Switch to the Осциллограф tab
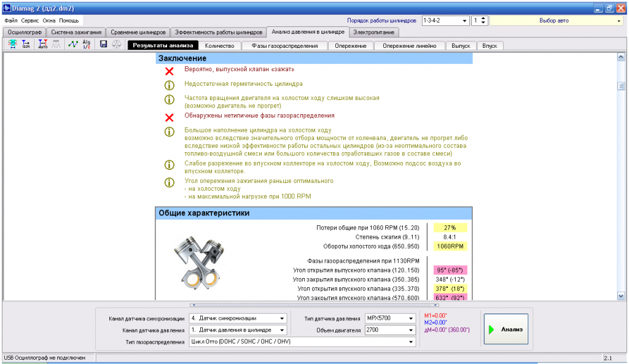This screenshot has height=364, width=629. point(25,32)
